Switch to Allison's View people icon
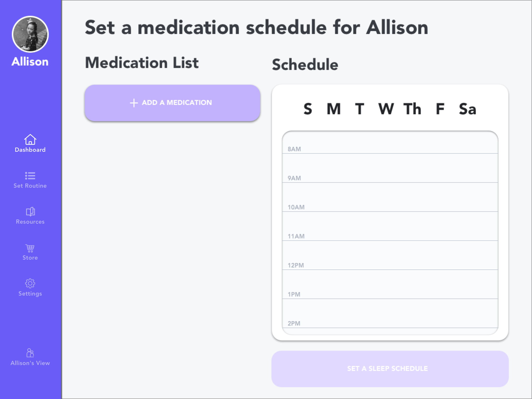 30,353
